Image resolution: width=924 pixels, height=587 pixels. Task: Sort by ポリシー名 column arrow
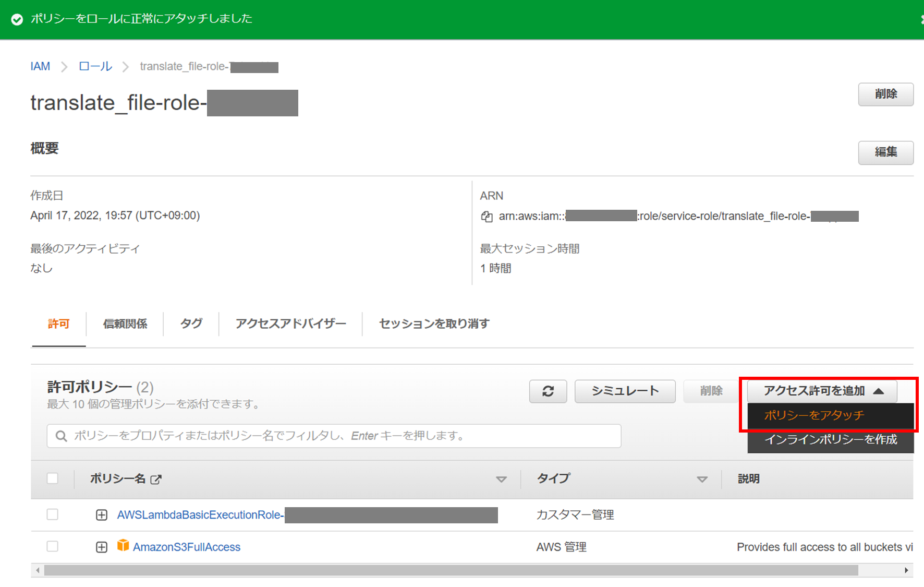[501, 480]
